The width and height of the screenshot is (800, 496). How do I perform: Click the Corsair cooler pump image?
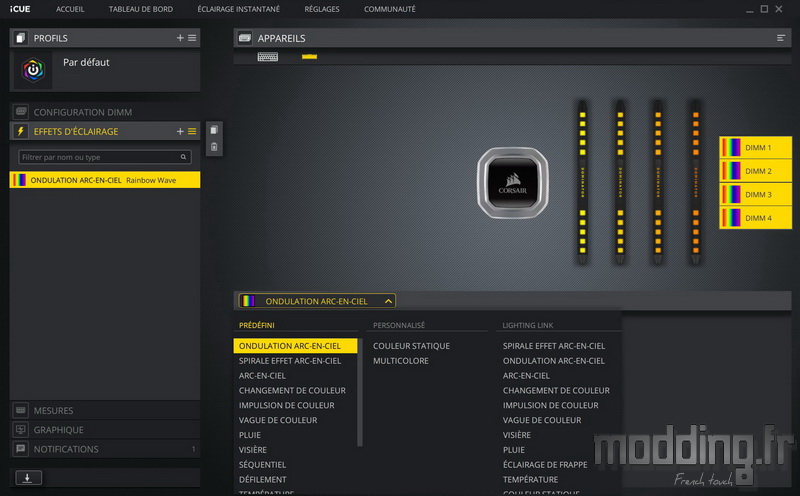[x=513, y=183]
